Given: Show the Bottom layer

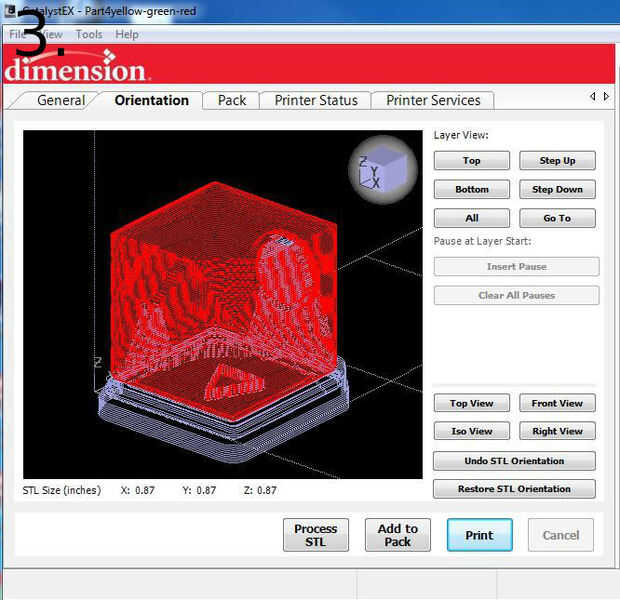Looking at the screenshot, I should (472, 189).
